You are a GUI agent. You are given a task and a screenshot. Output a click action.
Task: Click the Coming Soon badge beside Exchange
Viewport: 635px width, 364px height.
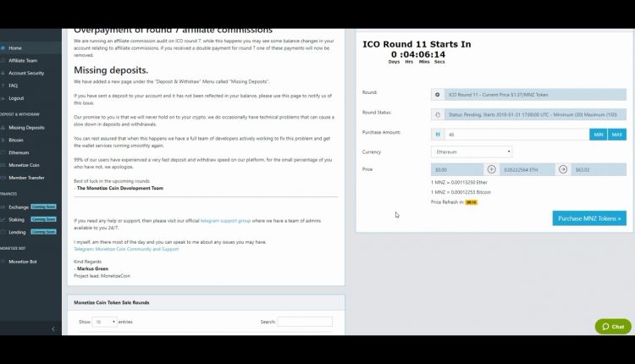(x=44, y=207)
